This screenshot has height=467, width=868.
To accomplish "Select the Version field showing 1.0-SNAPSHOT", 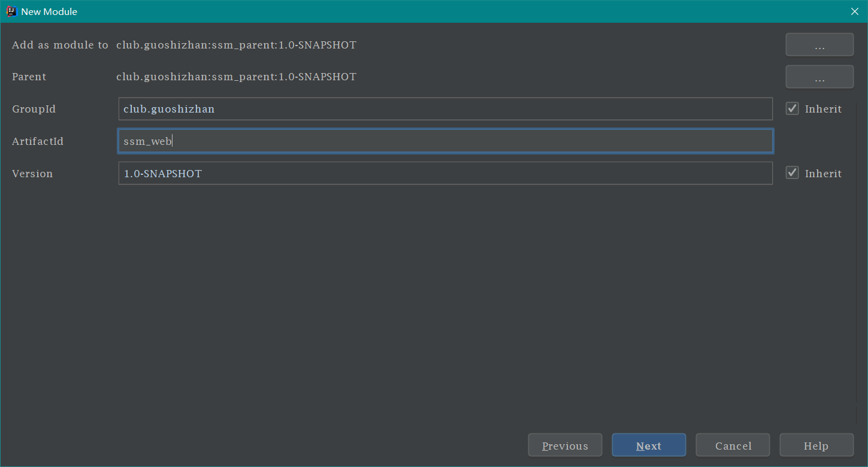I will click(445, 174).
